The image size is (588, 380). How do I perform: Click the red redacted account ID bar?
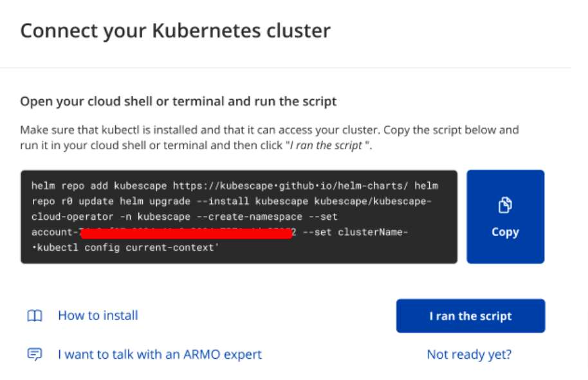[x=187, y=233]
